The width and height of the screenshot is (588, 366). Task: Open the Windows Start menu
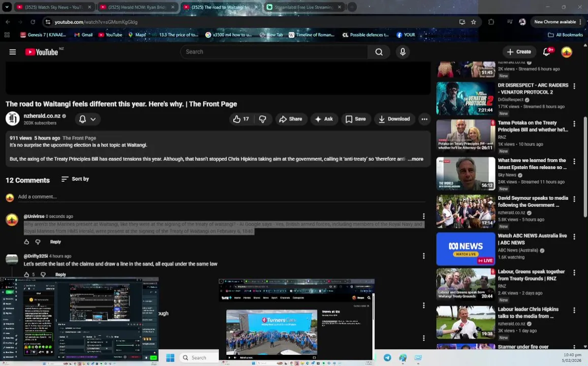tap(170, 357)
